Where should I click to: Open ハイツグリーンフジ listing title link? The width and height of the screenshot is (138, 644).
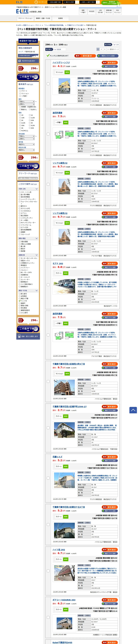click(61, 63)
